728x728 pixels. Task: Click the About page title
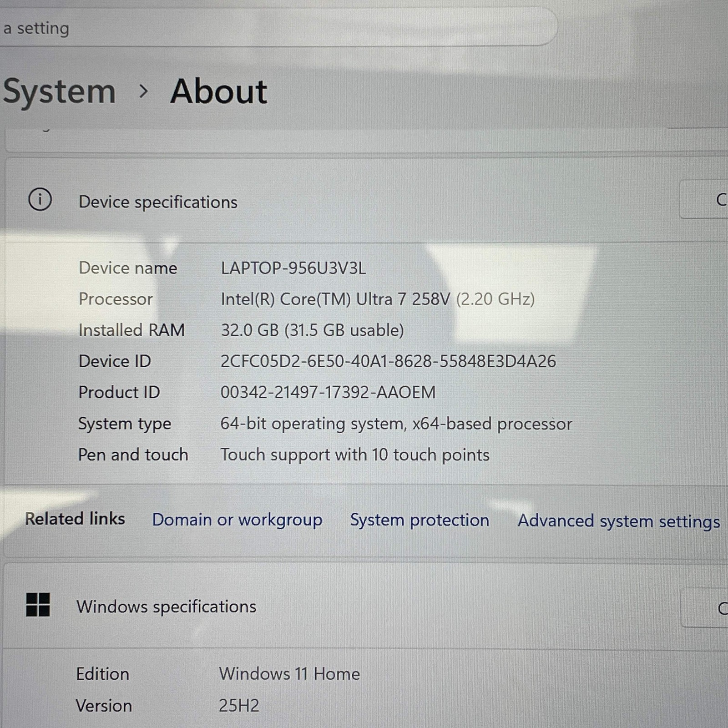(x=219, y=91)
